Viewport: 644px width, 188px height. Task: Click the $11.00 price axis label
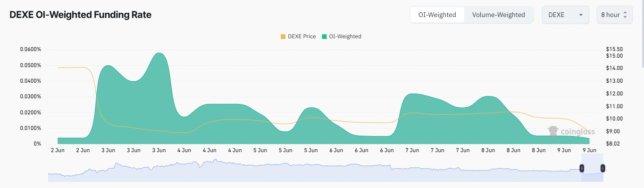point(615,106)
